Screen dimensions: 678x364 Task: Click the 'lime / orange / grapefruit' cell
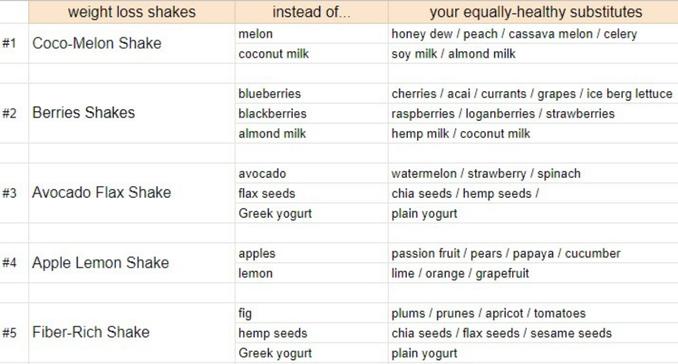(x=533, y=273)
